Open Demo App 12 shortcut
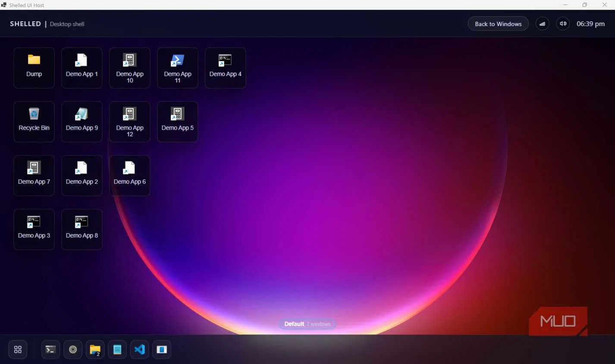 coord(130,122)
